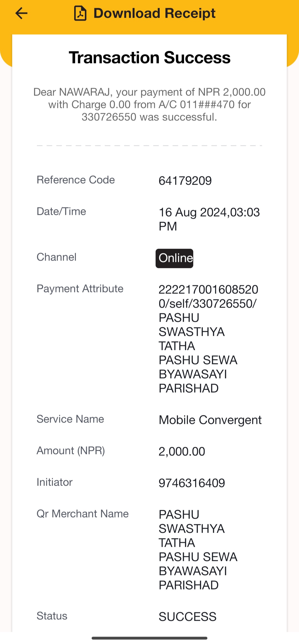
Task: Tap the SUCCESS status value
Action: click(187, 617)
